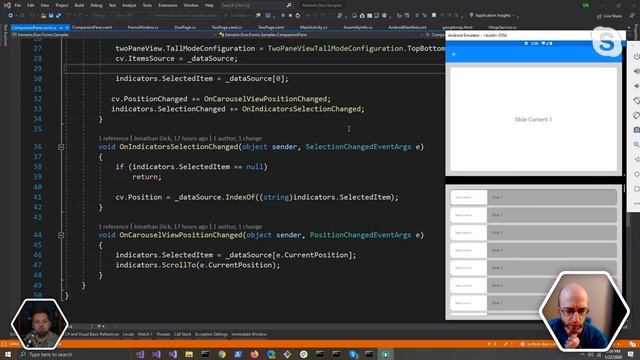Click the emulator Volume Up icon
This screenshot has height=360, width=640.
pyautogui.click(x=636, y=71)
